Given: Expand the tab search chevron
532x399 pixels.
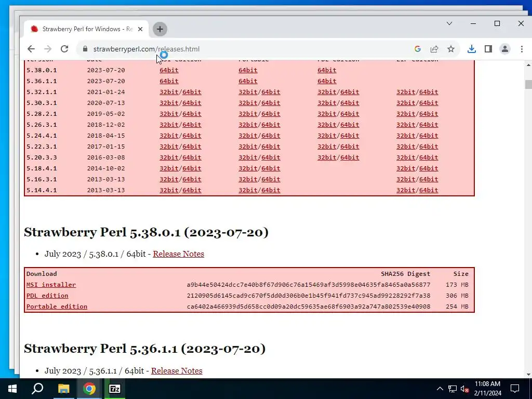Looking at the screenshot, I should [x=449, y=23].
